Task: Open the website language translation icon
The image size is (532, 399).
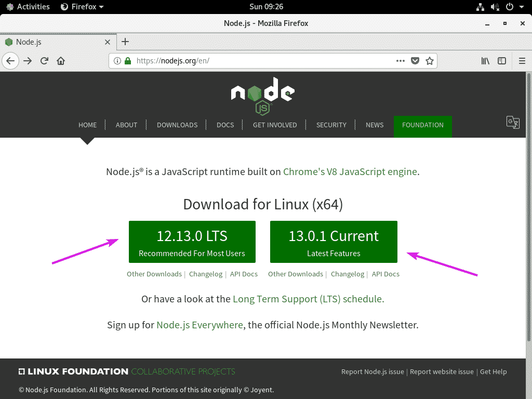Action: coord(513,123)
